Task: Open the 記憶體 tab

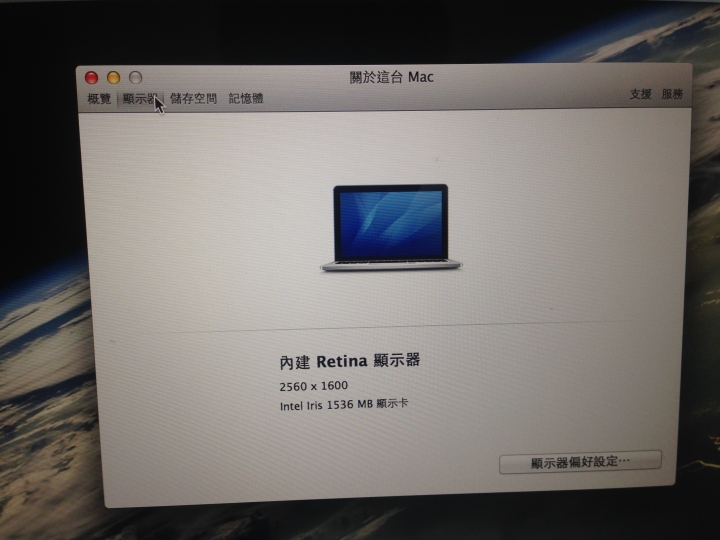Action: (x=246, y=98)
